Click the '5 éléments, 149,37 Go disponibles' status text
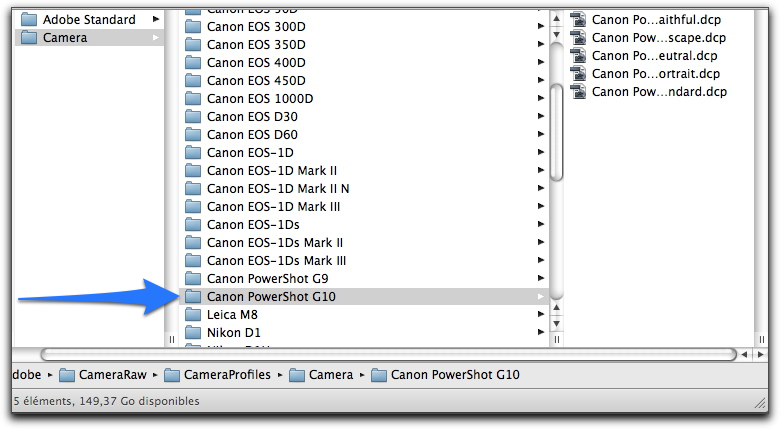This screenshot has height=429, width=780. click(106, 401)
